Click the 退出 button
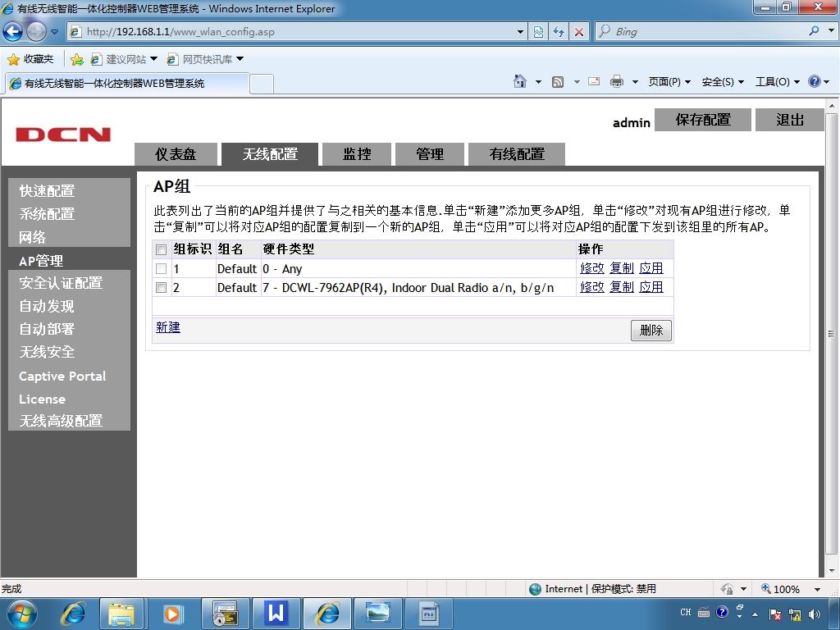 pyautogui.click(x=790, y=120)
